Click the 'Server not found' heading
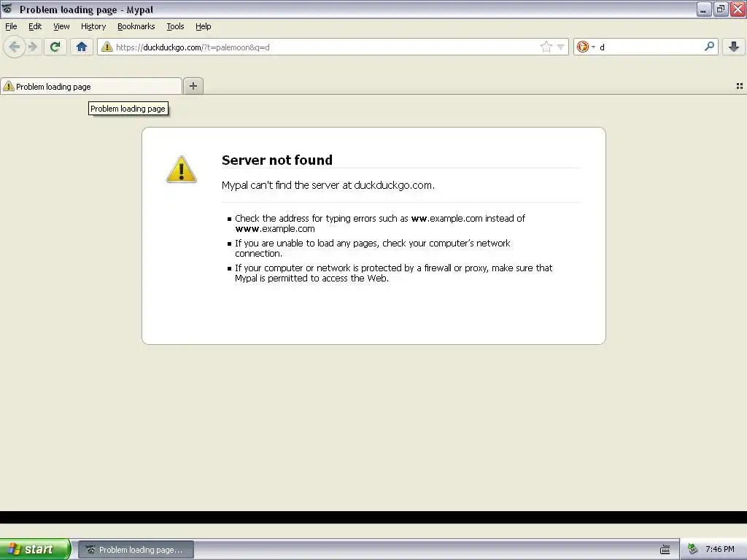The width and height of the screenshot is (747, 560). pos(276,160)
